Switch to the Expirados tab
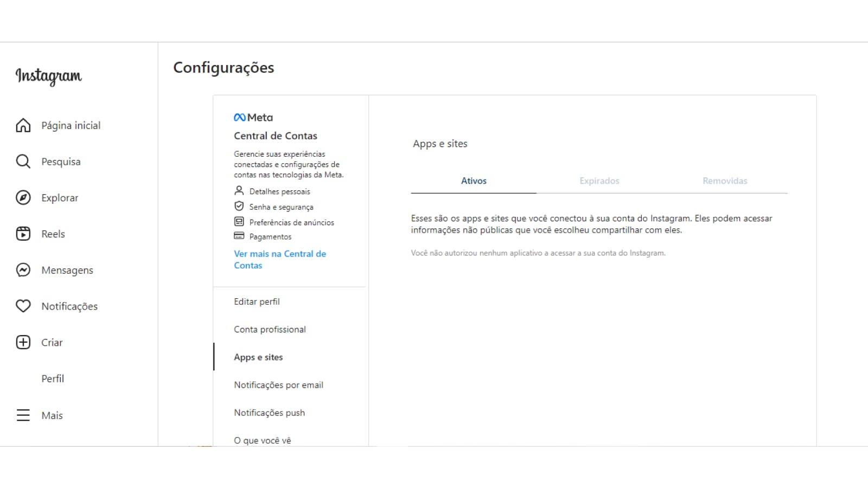Image resolution: width=868 pixels, height=488 pixels. (x=599, y=181)
